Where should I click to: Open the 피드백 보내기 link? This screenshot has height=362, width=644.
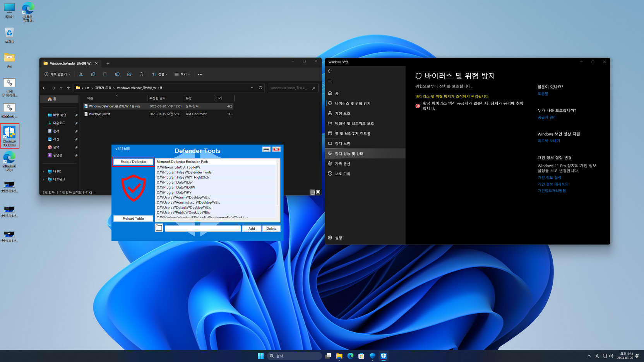point(549,141)
